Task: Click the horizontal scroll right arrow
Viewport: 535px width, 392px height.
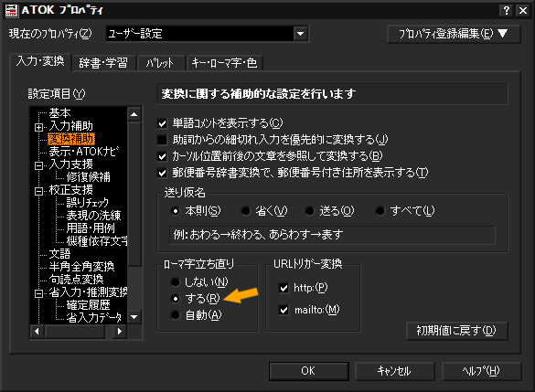Action: (x=120, y=331)
